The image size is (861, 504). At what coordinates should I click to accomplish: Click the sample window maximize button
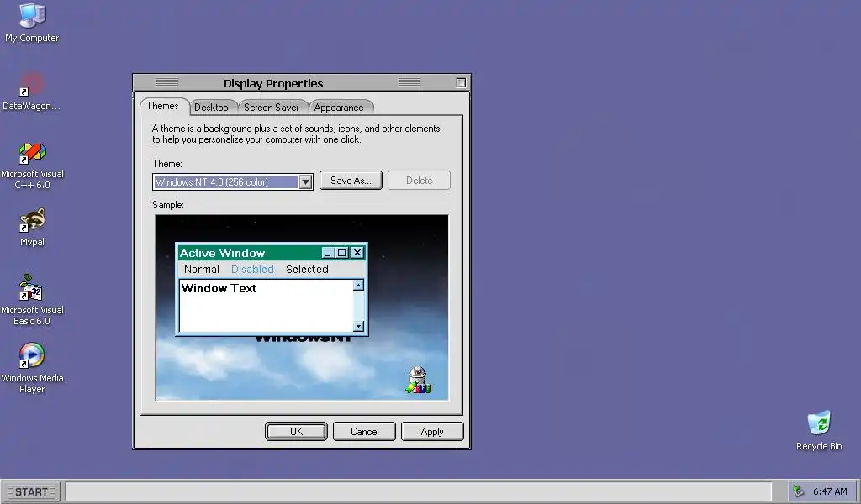tap(341, 253)
